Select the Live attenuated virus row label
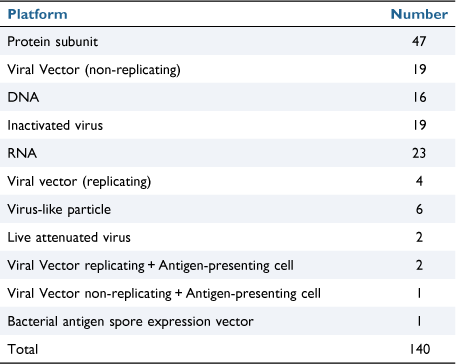The width and height of the screenshot is (456, 364). pyautogui.click(x=69, y=237)
